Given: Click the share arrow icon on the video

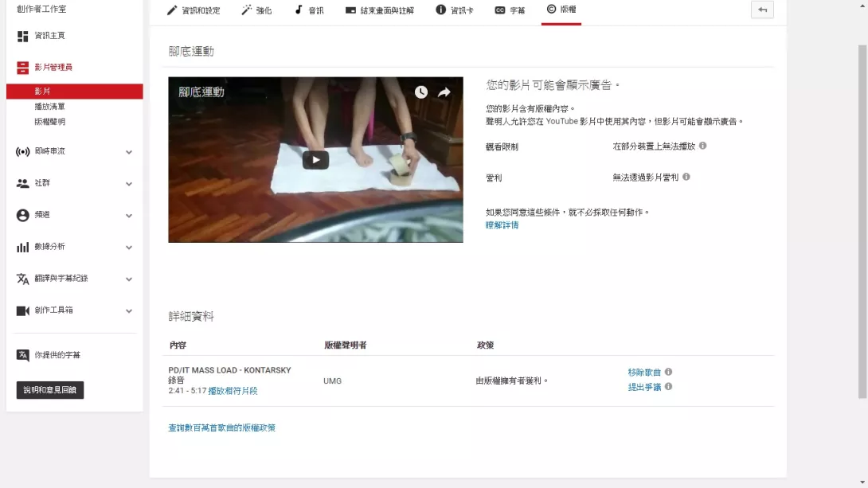Looking at the screenshot, I should 444,92.
